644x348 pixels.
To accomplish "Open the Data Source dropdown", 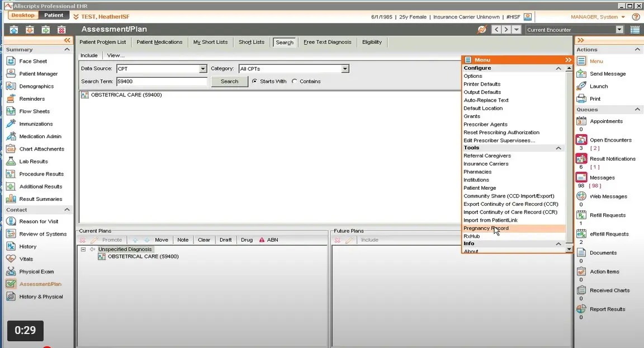I will [x=202, y=68].
